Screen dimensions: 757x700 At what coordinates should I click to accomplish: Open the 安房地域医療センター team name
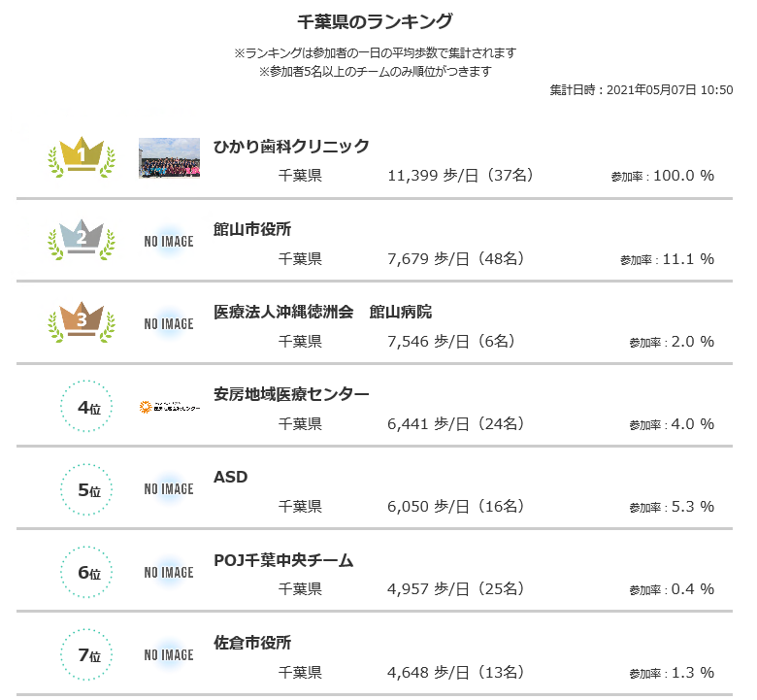(x=291, y=394)
